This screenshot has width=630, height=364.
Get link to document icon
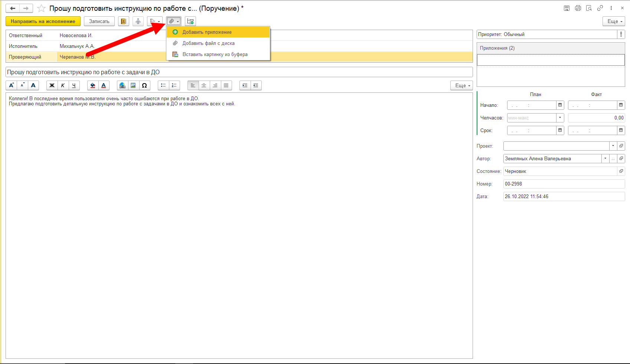600,8
